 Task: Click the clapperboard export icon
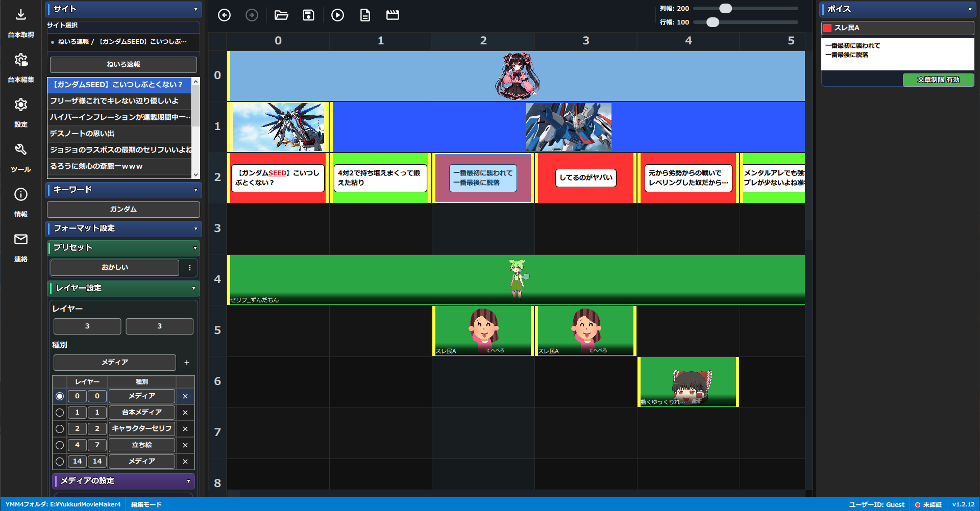[393, 15]
